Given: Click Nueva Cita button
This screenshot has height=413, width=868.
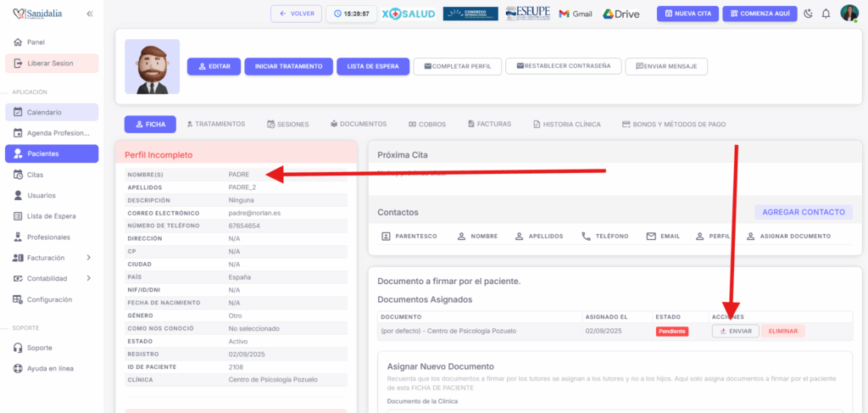Looking at the screenshot, I should (687, 14).
